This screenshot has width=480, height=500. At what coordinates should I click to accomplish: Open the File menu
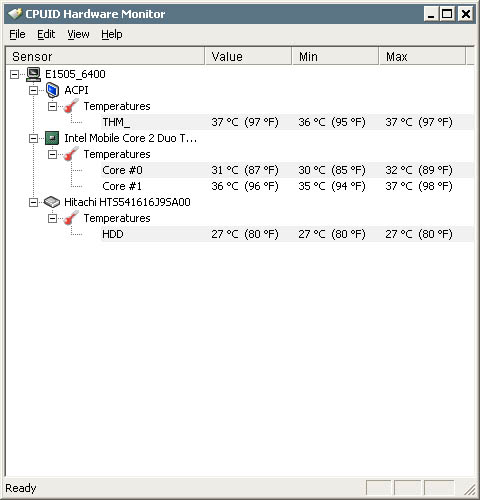click(17, 34)
